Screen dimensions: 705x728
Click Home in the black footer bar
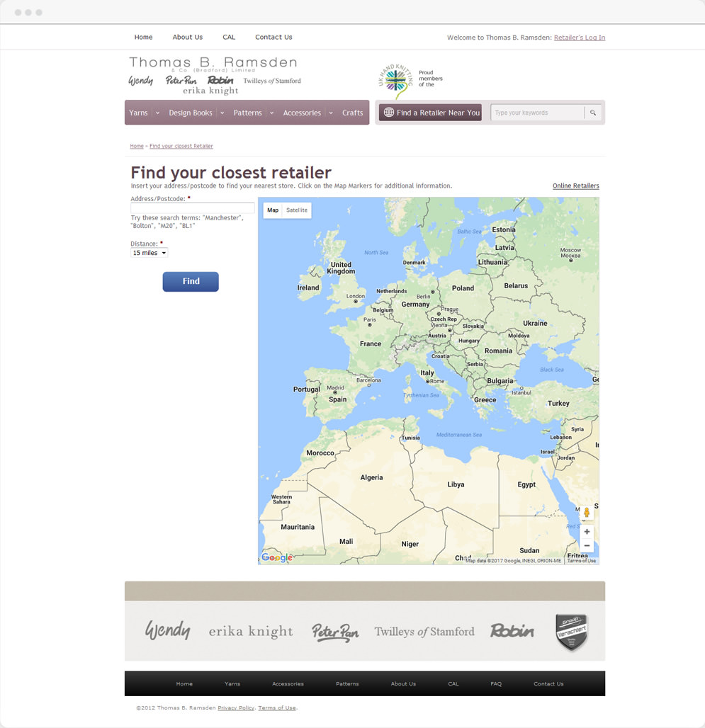point(184,684)
